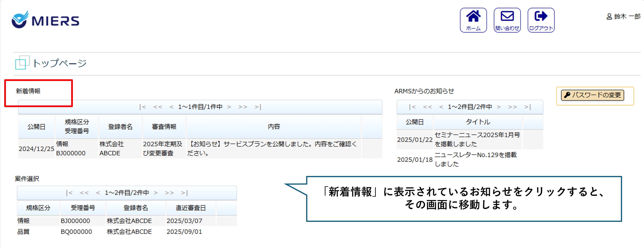Click the Home (ホーム) icon

click(x=473, y=20)
